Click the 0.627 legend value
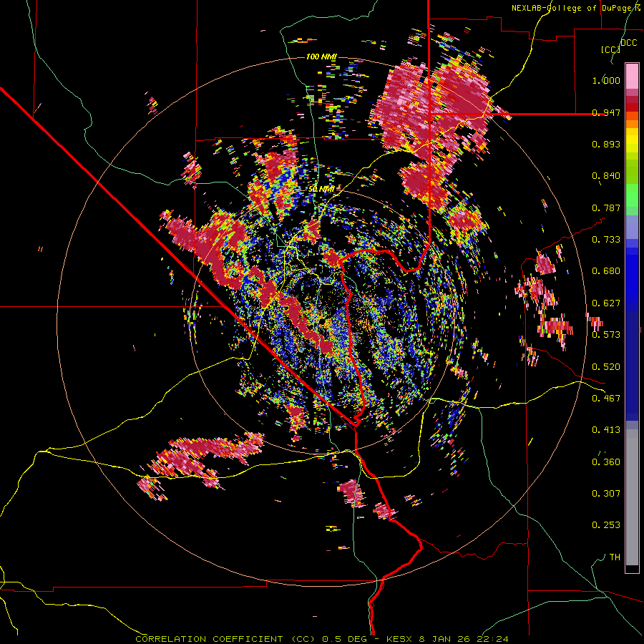Viewport: 644px width, 644px height. click(606, 303)
